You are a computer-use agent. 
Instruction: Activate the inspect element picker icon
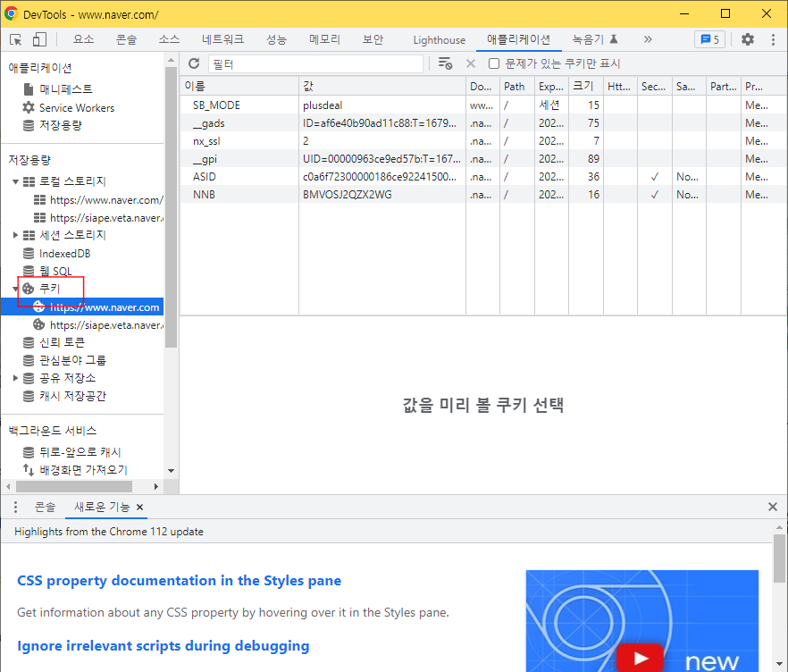click(15, 39)
